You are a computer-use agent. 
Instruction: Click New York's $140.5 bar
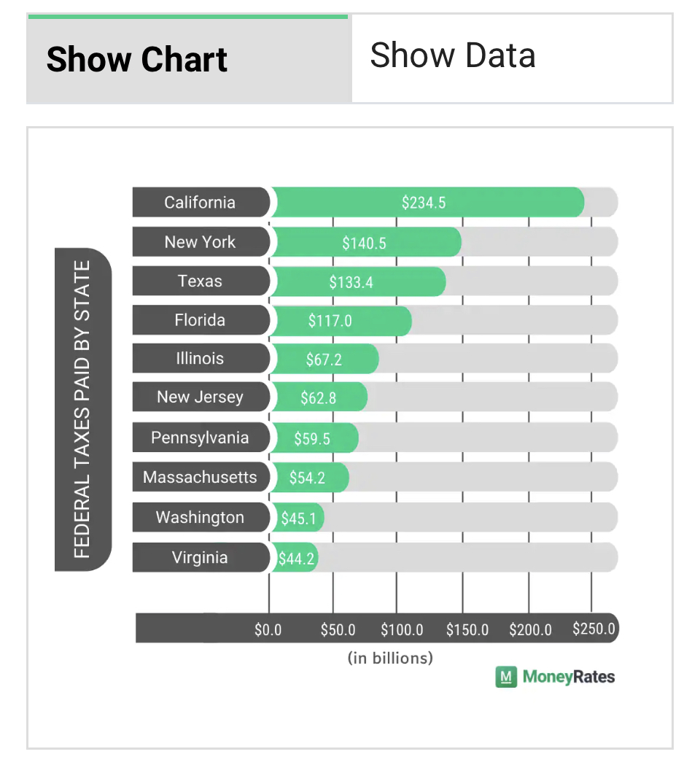[366, 242]
